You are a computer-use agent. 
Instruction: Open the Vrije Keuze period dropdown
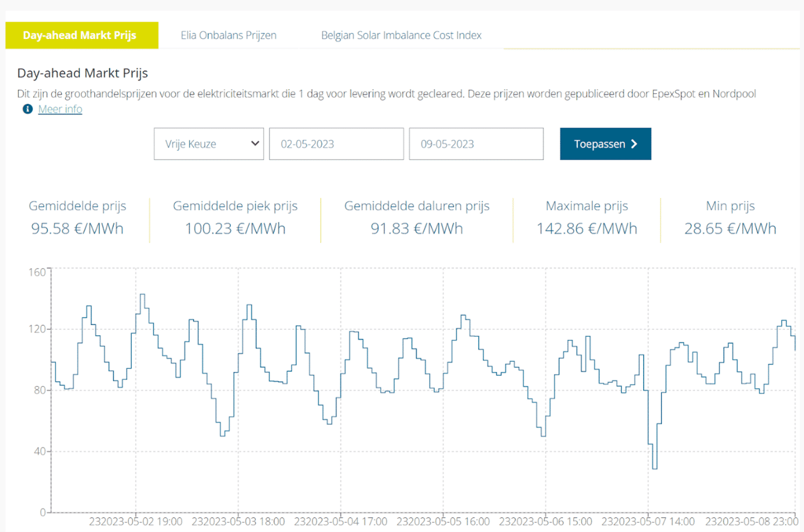click(x=209, y=144)
